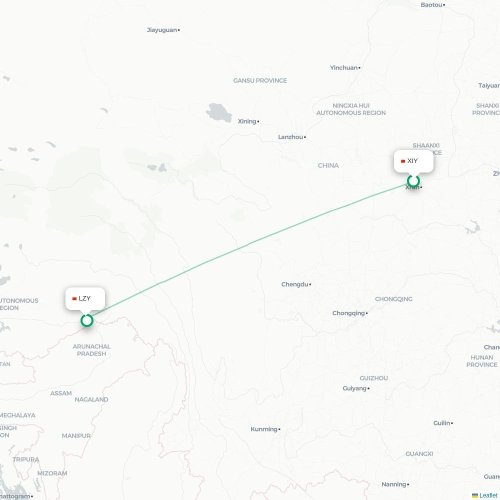The height and width of the screenshot is (500, 500).
Task: Click the LZY popup label
Action: click(x=85, y=299)
